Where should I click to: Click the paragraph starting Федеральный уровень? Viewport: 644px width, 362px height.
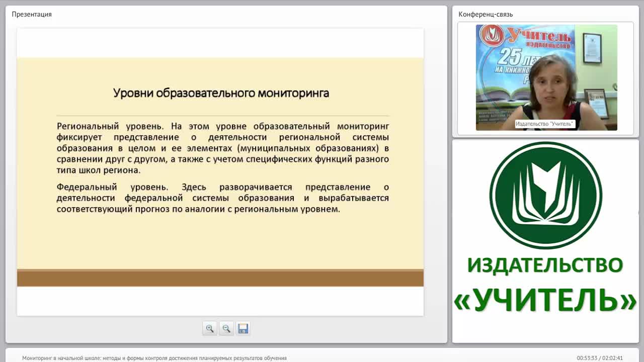223,198
